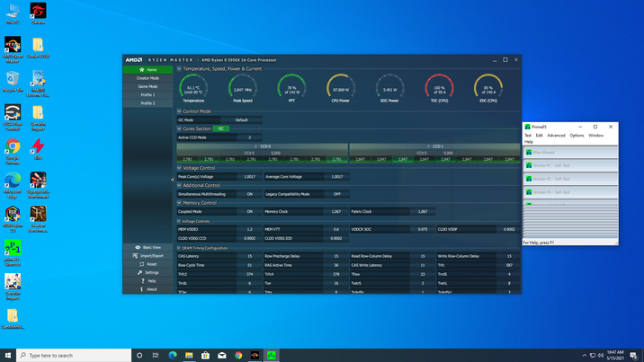644x362 pixels.
Task: Open the Microsoft Edge desktop shortcut
Action: click(13, 185)
